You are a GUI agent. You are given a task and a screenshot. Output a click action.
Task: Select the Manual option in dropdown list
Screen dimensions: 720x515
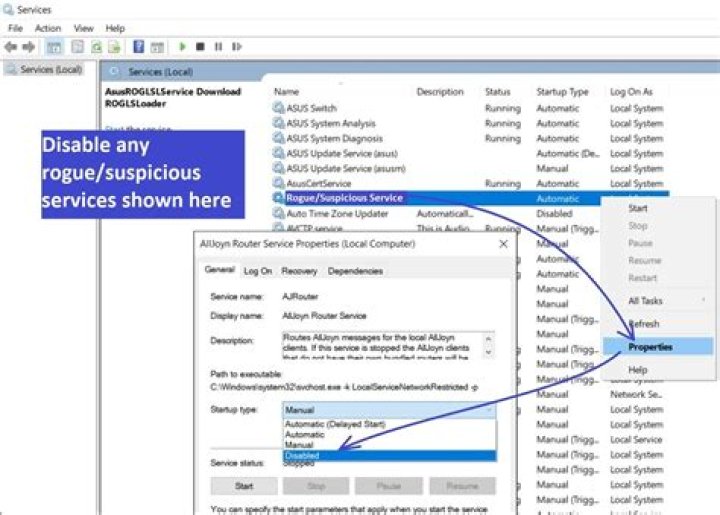tap(389, 445)
